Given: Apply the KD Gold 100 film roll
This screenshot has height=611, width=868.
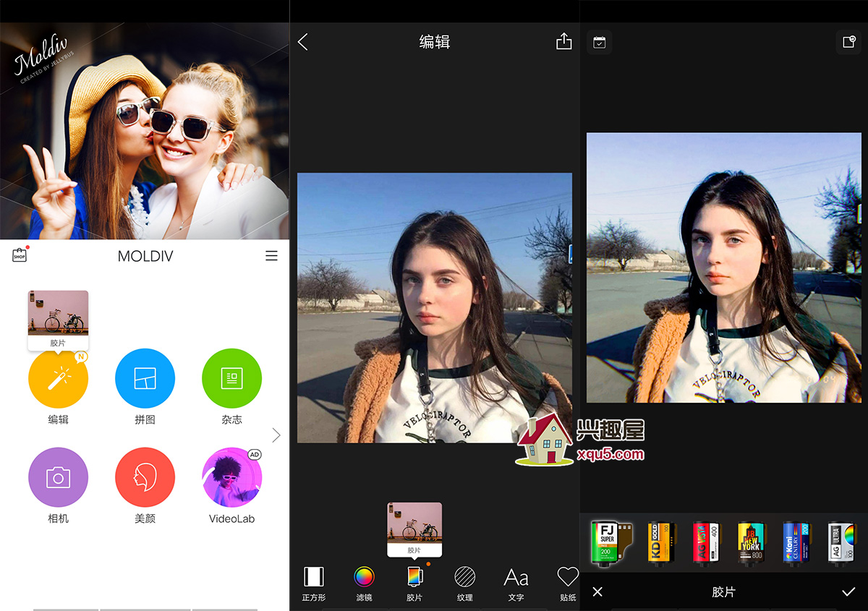Looking at the screenshot, I should tap(661, 542).
